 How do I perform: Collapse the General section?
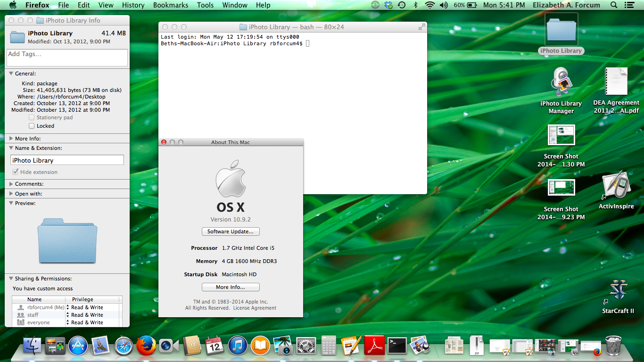coord(11,74)
